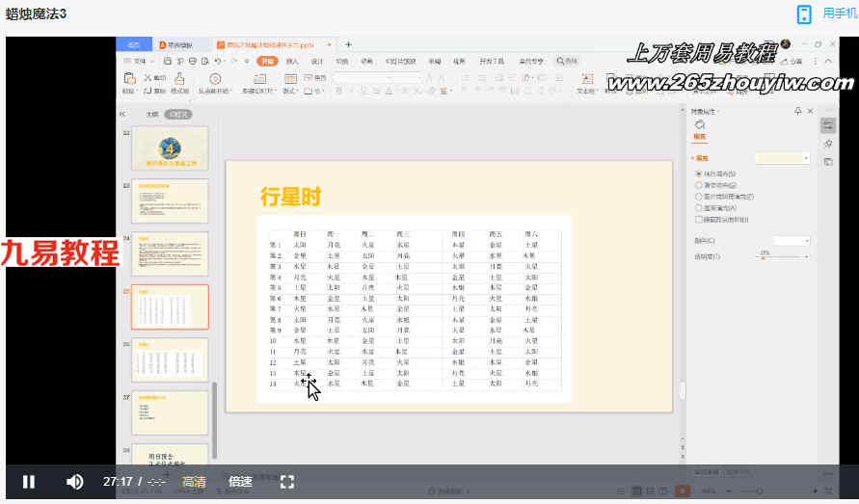This screenshot has width=859, height=504.
Task: Switch to the 插入 Insert ribbon tab
Action: (292, 62)
